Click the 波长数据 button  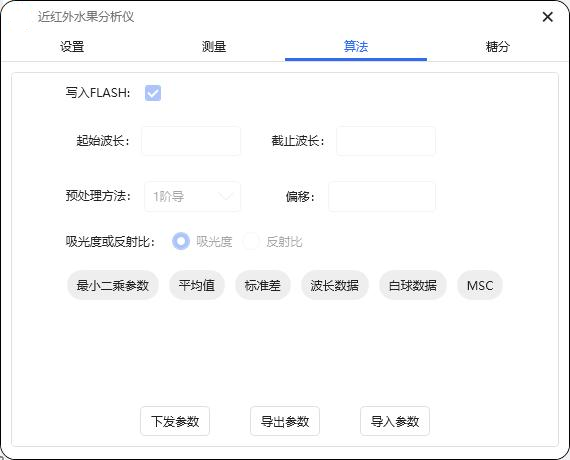334,285
